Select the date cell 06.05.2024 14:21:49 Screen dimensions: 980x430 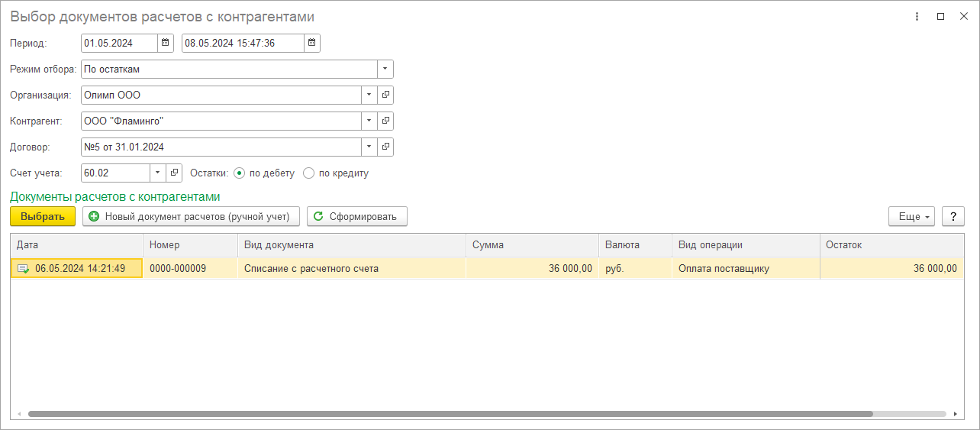pos(76,269)
